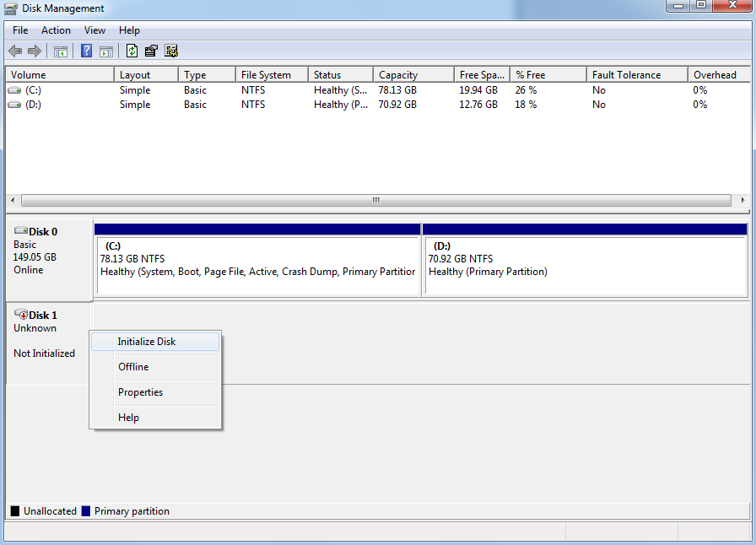Sort by the Fault Tolerance column header
Screen dimensions: 756x545
coord(637,75)
